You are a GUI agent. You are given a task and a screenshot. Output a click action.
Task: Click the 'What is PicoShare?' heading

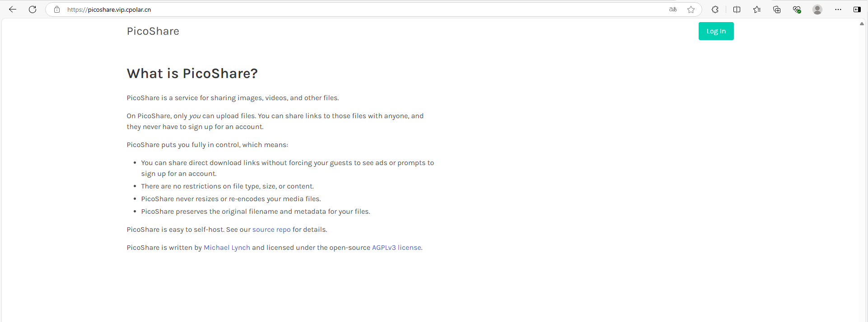point(192,74)
